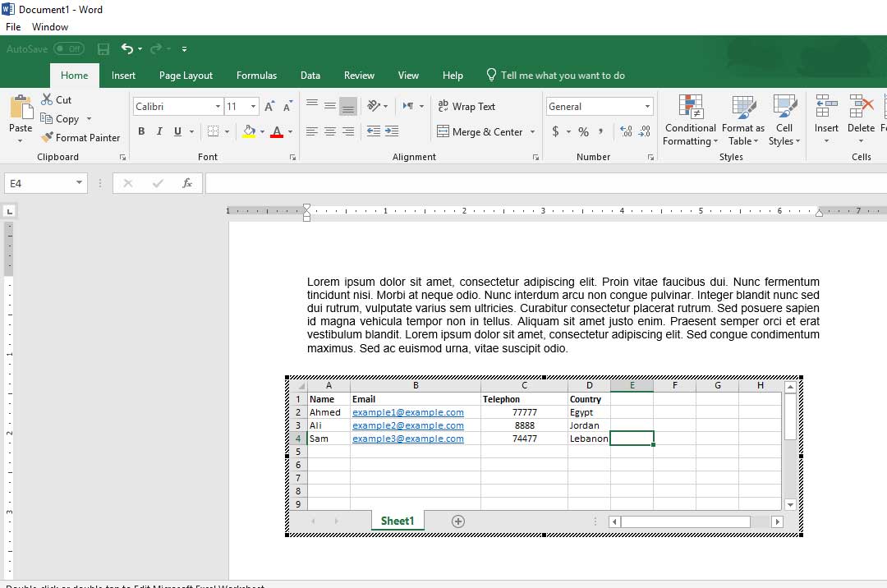Increase indent
887x588 pixels.
pyautogui.click(x=392, y=131)
